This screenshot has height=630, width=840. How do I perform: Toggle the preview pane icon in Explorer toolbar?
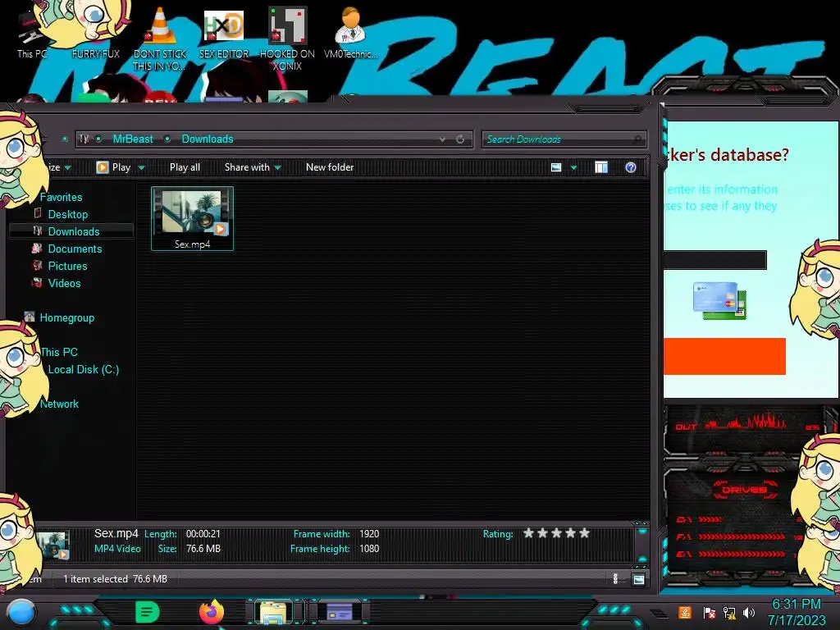click(601, 167)
